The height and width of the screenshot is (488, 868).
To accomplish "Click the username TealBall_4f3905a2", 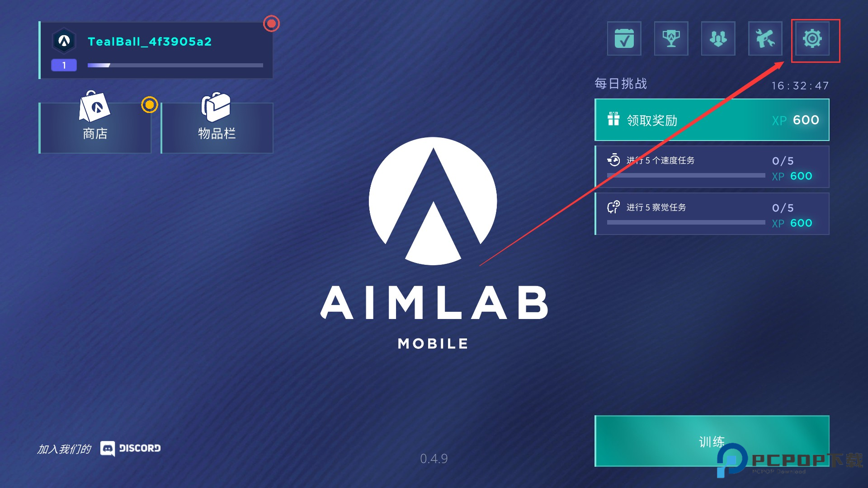I will [x=150, y=42].
